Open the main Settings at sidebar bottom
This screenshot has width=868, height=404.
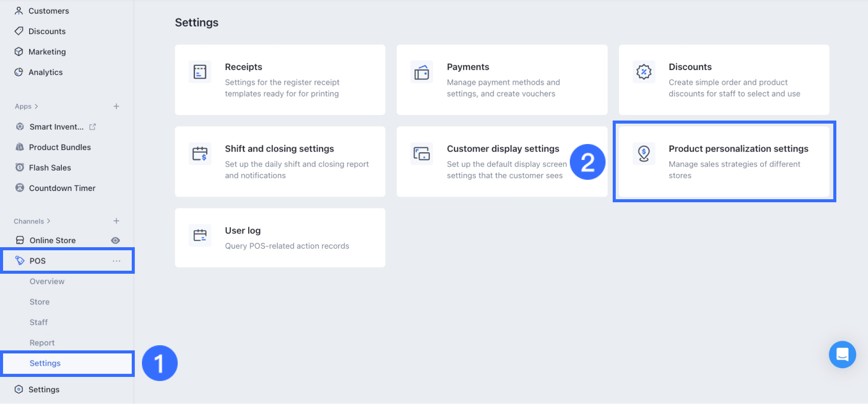44,390
